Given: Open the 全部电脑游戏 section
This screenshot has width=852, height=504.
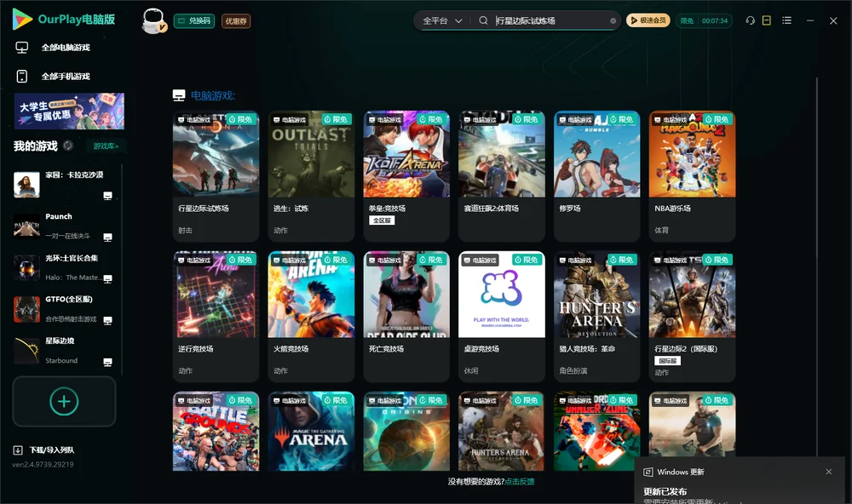Looking at the screenshot, I should coord(66,48).
